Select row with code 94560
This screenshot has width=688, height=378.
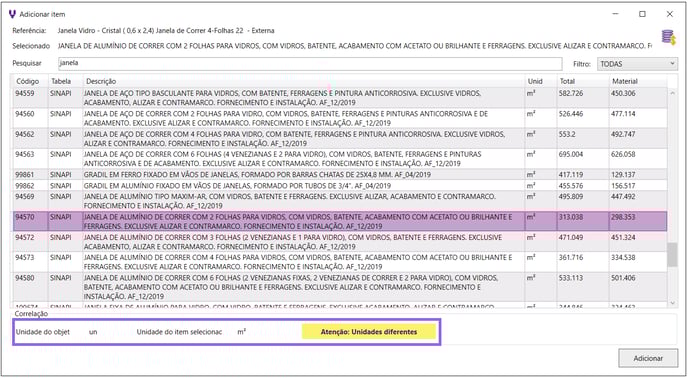[340, 119]
